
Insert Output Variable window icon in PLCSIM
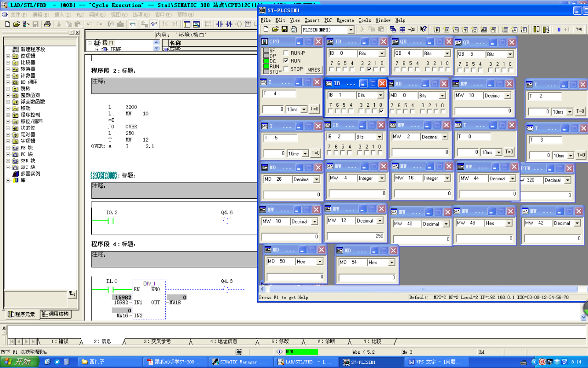446,29
